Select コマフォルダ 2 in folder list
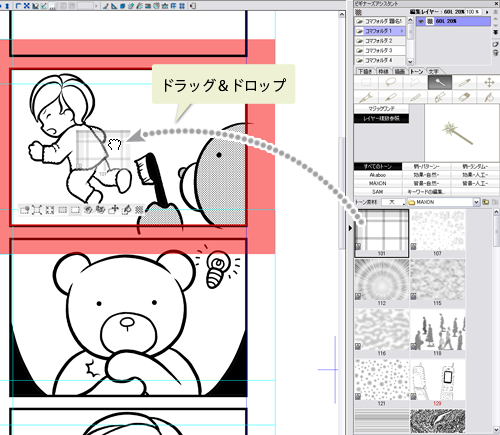The height and width of the screenshot is (435, 500). coord(380,41)
